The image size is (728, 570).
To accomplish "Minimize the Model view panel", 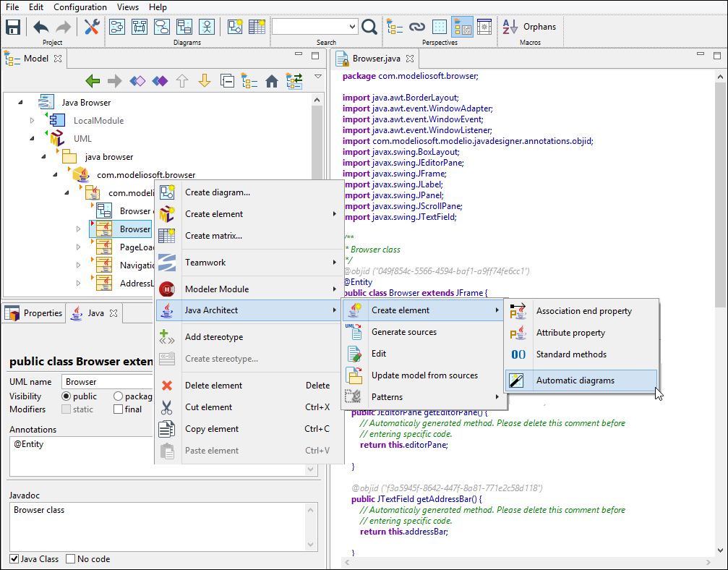I will (299, 54).
